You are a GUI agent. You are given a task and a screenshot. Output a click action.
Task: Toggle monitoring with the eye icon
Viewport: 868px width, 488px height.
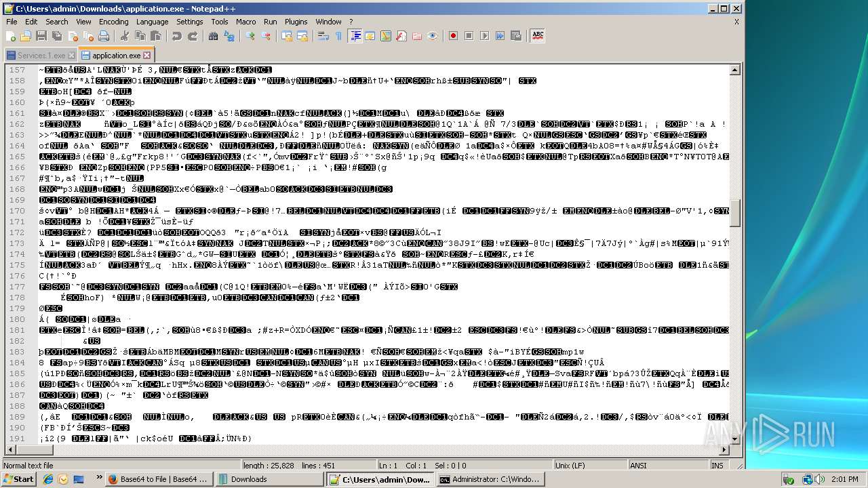tap(432, 36)
